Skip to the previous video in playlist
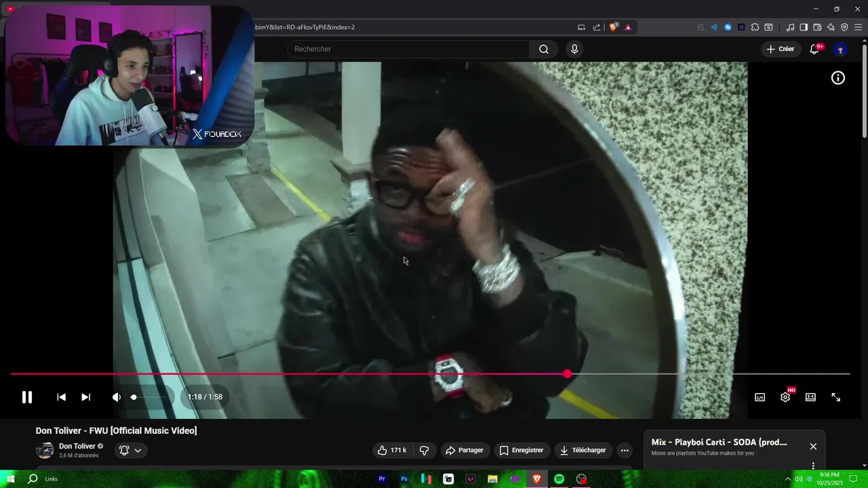868x488 pixels. coord(61,397)
